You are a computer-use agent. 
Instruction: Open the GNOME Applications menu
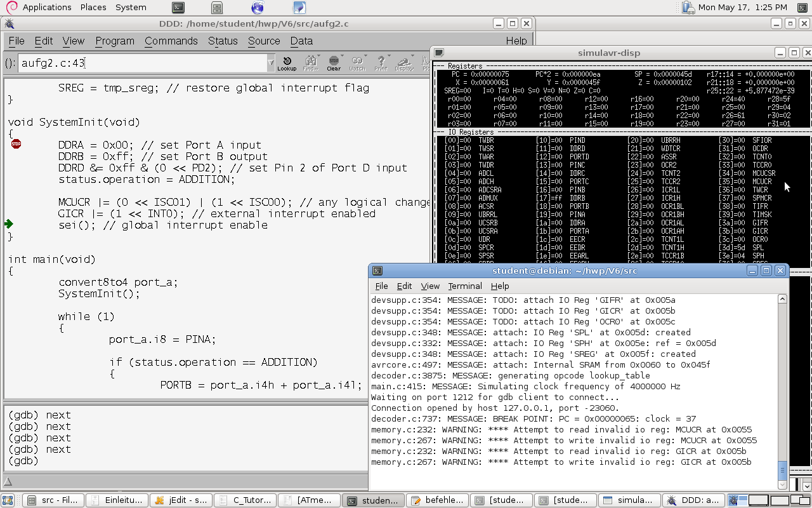tap(47, 8)
